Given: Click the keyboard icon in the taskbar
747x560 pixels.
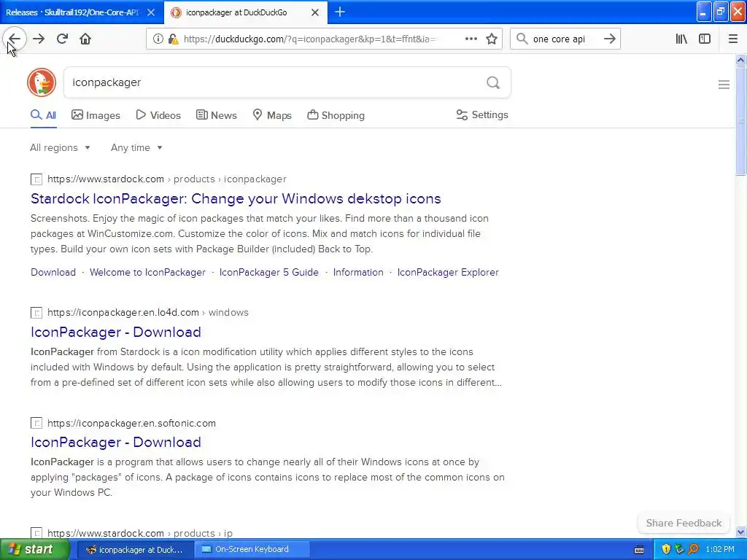Looking at the screenshot, I should pyautogui.click(x=639, y=550).
